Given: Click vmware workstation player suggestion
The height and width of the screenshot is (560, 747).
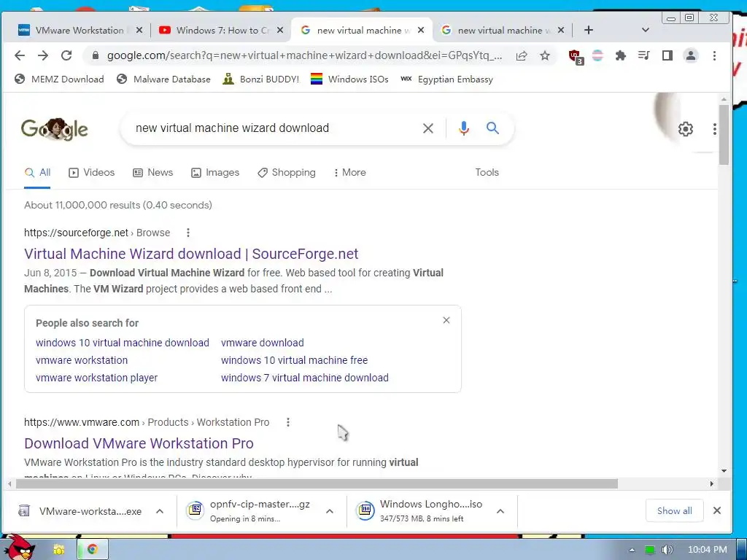Looking at the screenshot, I should tap(97, 378).
